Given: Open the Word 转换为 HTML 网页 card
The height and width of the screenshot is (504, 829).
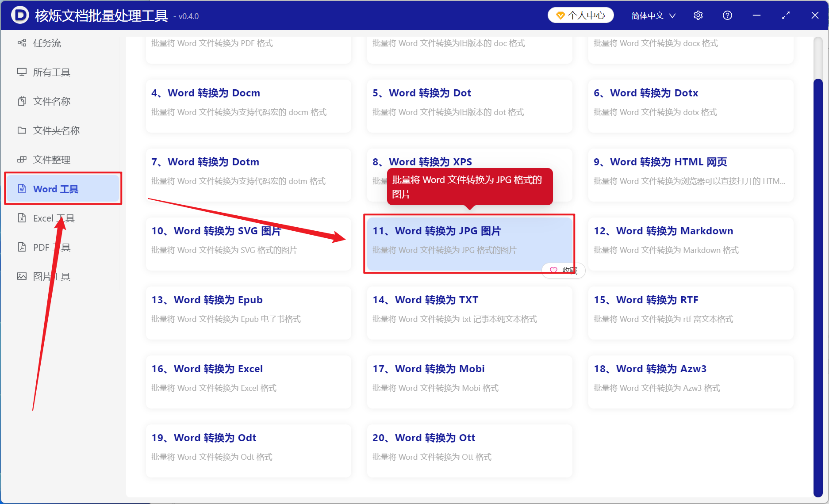Looking at the screenshot, I should click(691, 175).
